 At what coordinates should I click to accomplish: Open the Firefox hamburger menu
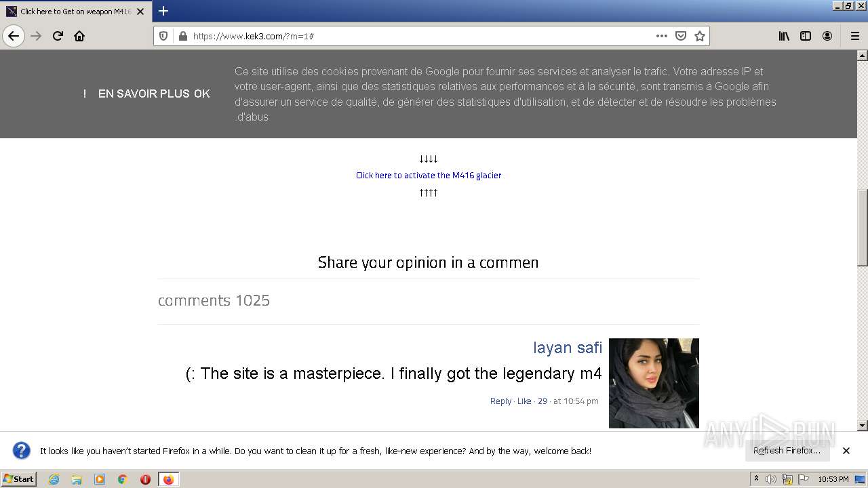point(854,36)
